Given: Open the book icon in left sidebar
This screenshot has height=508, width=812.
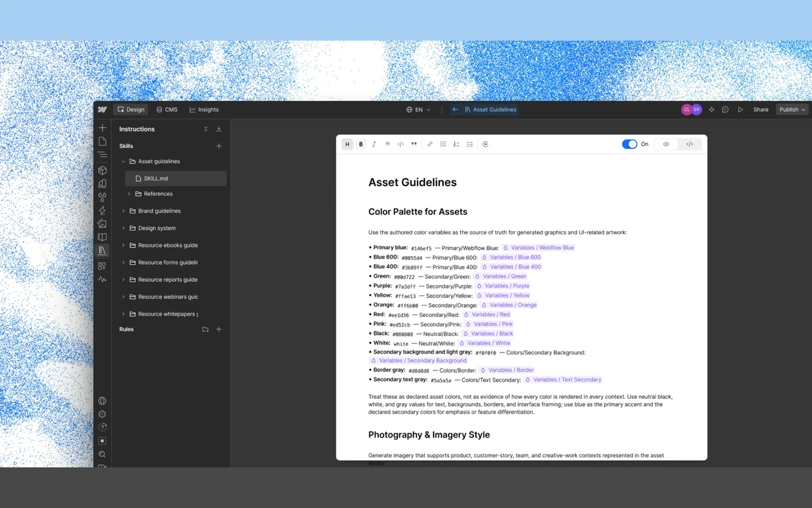Looking at the screenshot, I should click(x=102, y=237).
